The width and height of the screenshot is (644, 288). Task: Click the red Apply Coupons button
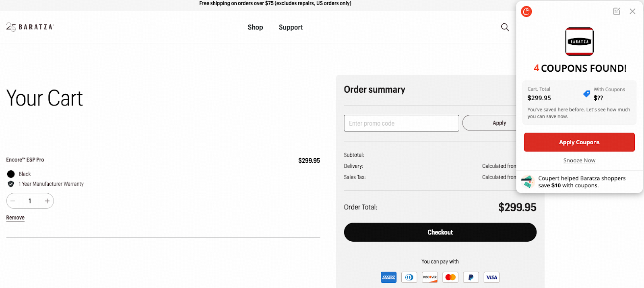[x=579, y=142]
